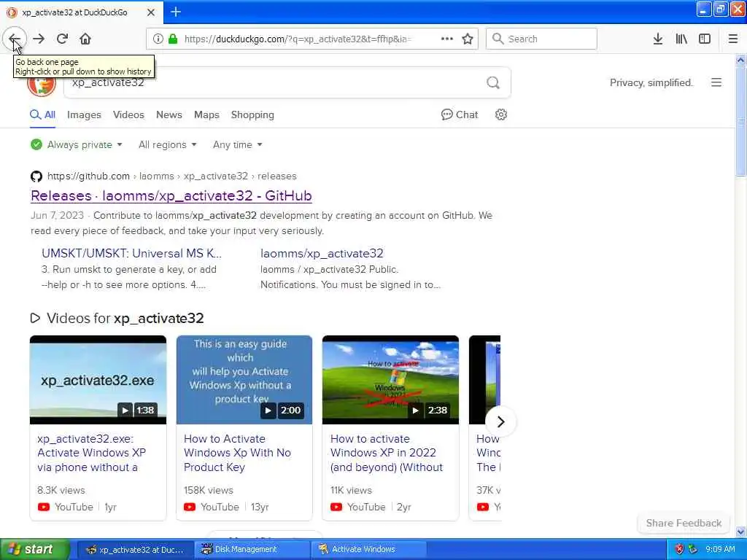The width and height of the screenshot is (747, 560).
Task: Open How to Activate Windows Xp With No Product Key title
Action: [237, 453]
